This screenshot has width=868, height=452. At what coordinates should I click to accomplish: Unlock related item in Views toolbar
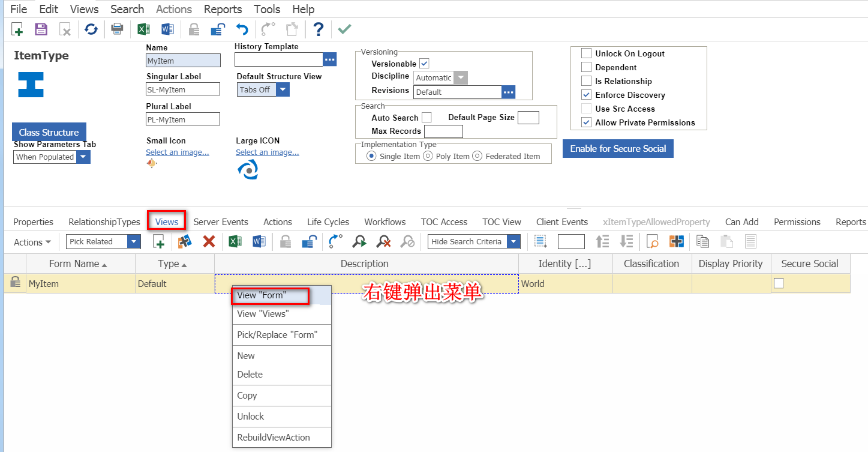[x=310, y=242]
